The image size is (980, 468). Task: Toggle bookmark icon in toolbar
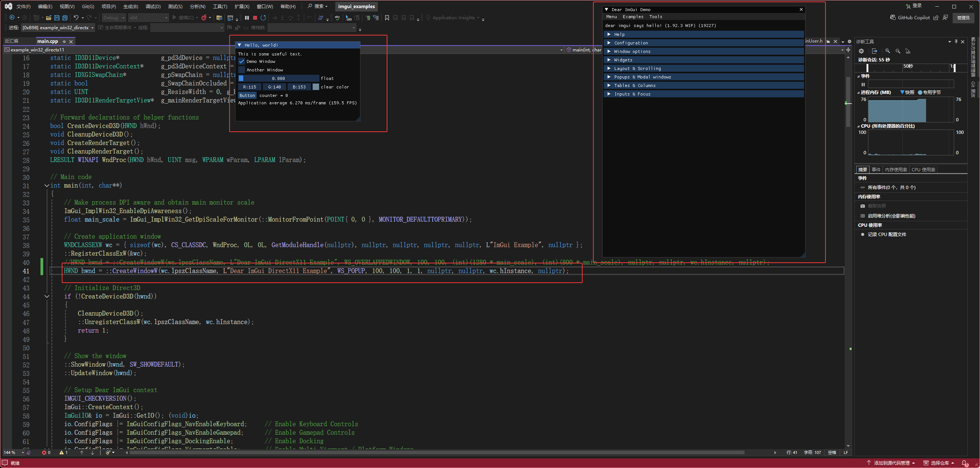[x=387, y=17]
